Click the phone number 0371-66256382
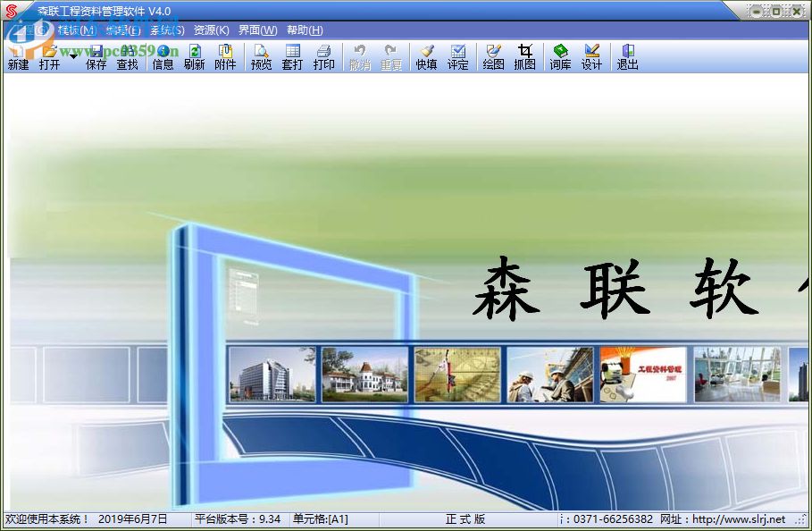Viewport: 812px width, 531px height. [x=613, y=519]
